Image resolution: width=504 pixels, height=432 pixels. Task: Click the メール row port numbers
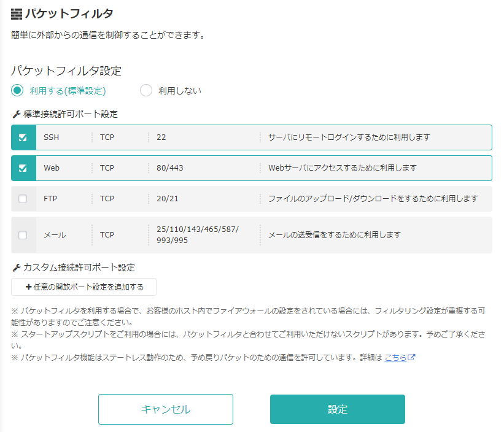click(198, 235)
